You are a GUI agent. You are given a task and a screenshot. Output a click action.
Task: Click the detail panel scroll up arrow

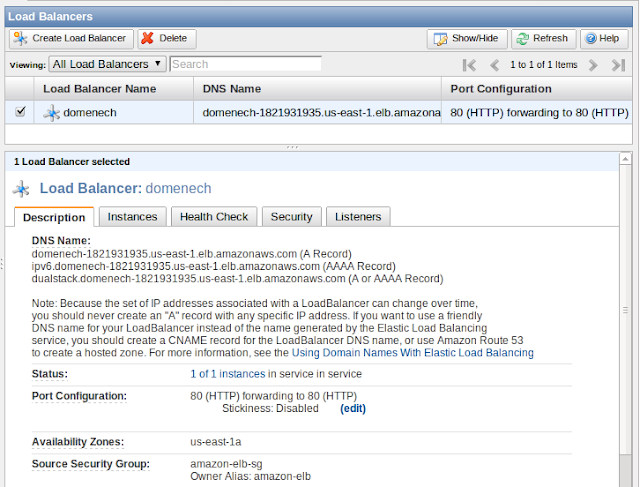625,159
